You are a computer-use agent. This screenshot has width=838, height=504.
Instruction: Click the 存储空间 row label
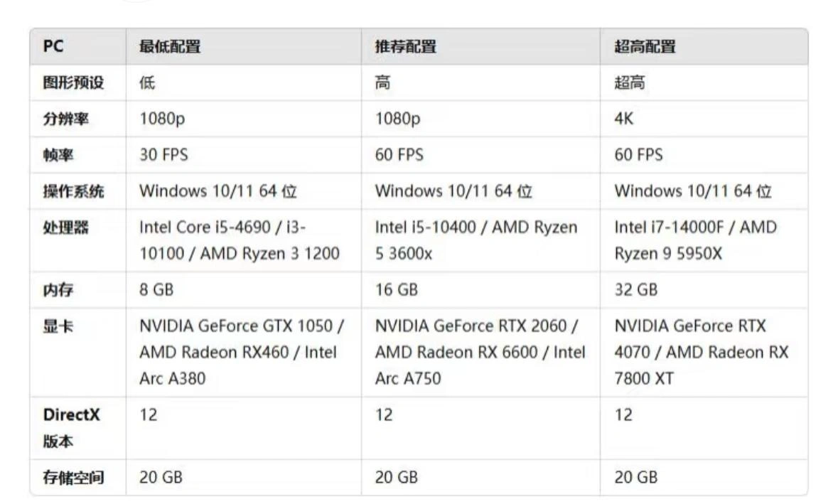[73, 478]
